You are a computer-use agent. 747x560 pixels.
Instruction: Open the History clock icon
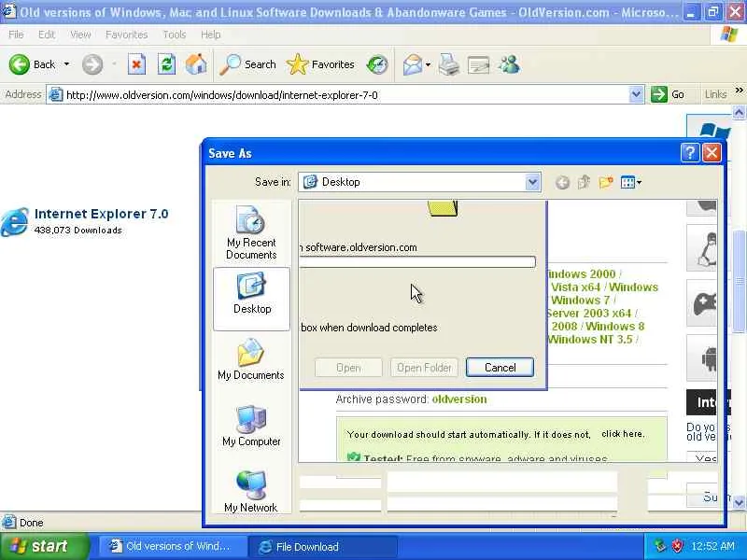point(377,64)
